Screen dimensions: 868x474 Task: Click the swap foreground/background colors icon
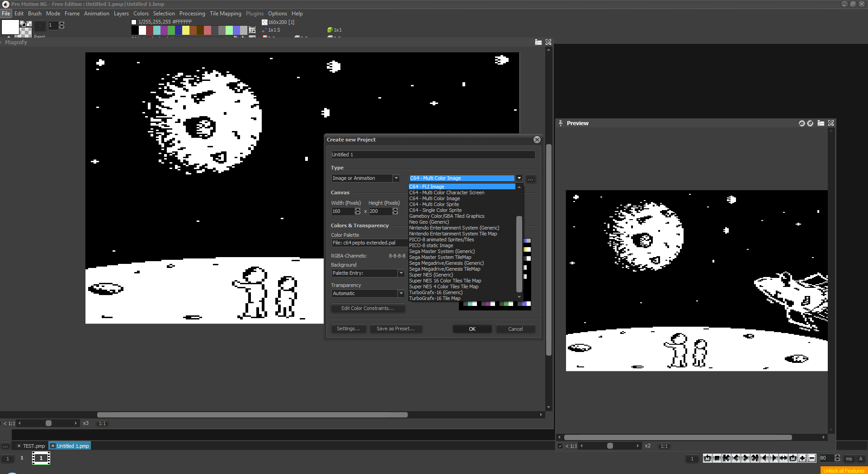pos(23,23)
